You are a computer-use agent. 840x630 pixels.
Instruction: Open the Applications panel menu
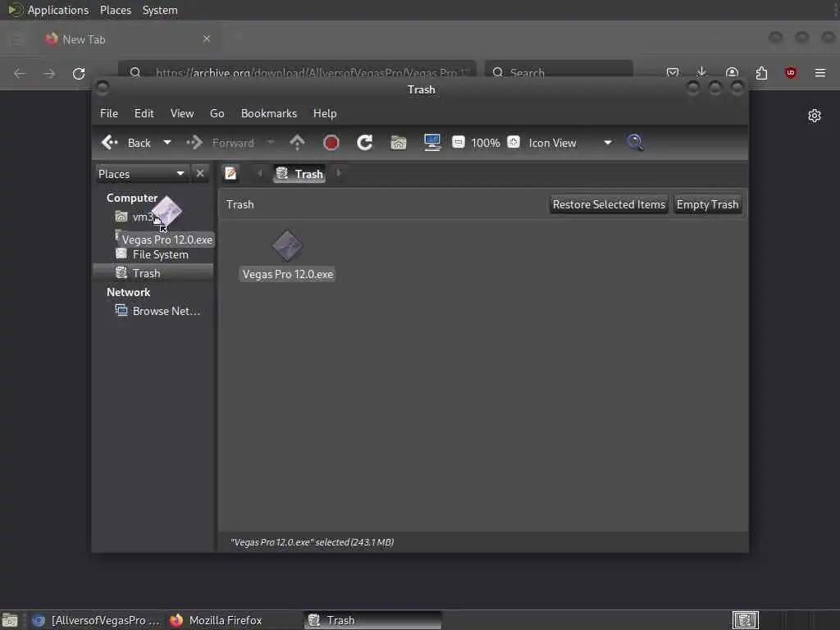click(x=48, y=10)
